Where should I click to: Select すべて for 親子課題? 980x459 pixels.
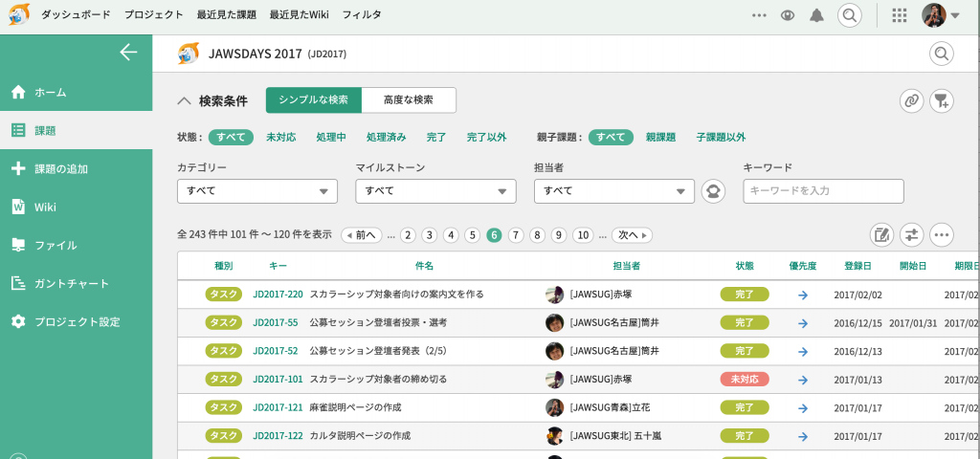click(611, 138)
